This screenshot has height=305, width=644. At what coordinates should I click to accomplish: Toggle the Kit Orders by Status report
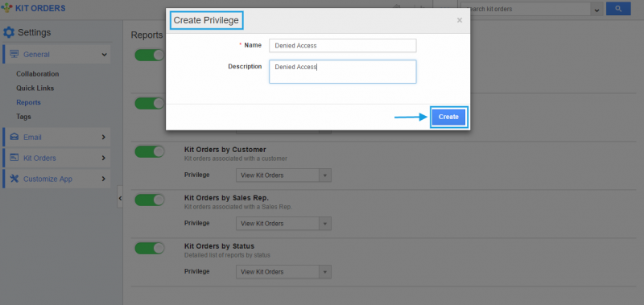(150, 248)
